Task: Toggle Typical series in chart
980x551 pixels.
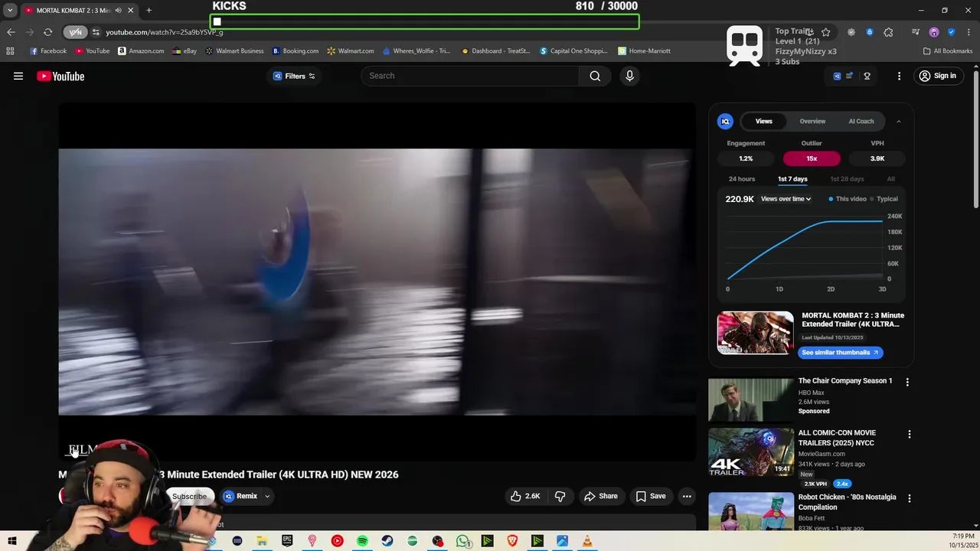Action: click(x=884, y=199)
